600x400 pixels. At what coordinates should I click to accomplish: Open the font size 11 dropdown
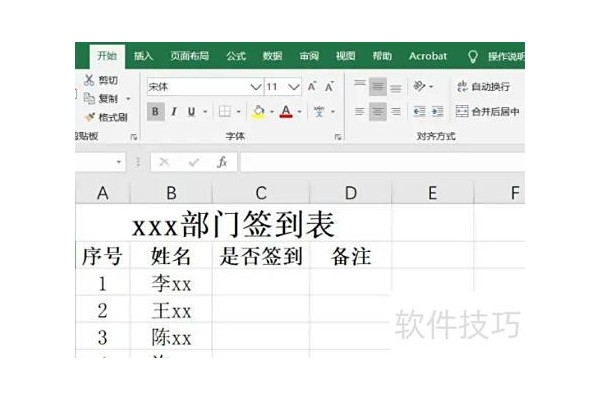[293, 87]
